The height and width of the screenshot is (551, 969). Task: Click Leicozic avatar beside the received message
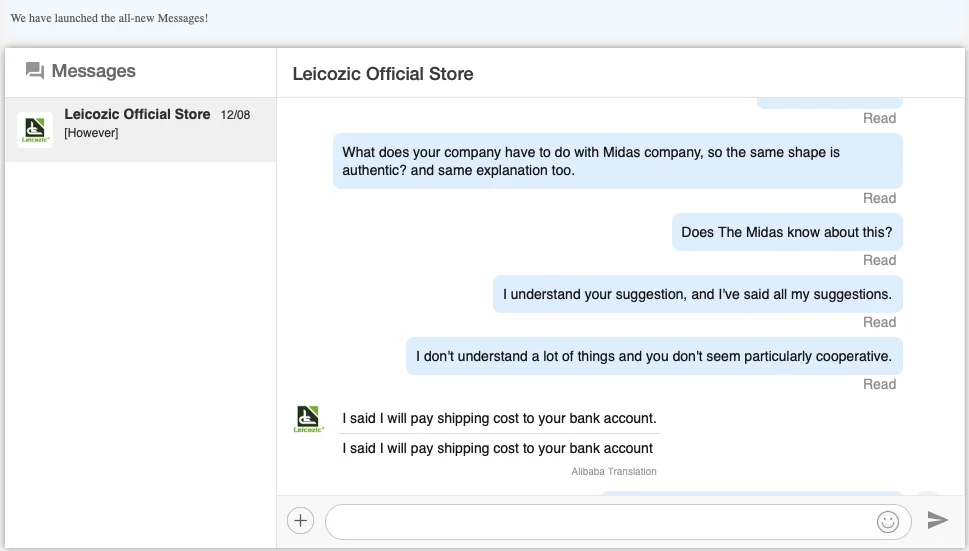308,418
